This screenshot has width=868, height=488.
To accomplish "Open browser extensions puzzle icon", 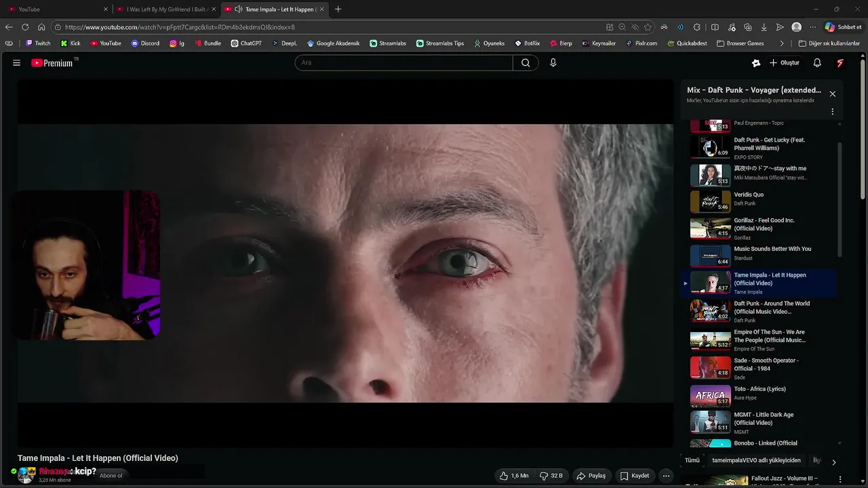I will tap(697, 27).
